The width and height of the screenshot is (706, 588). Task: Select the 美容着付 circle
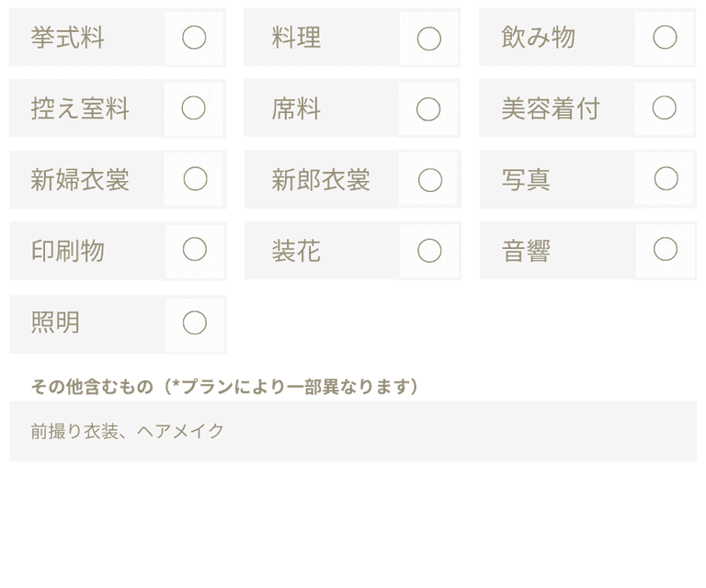(665, 108)
